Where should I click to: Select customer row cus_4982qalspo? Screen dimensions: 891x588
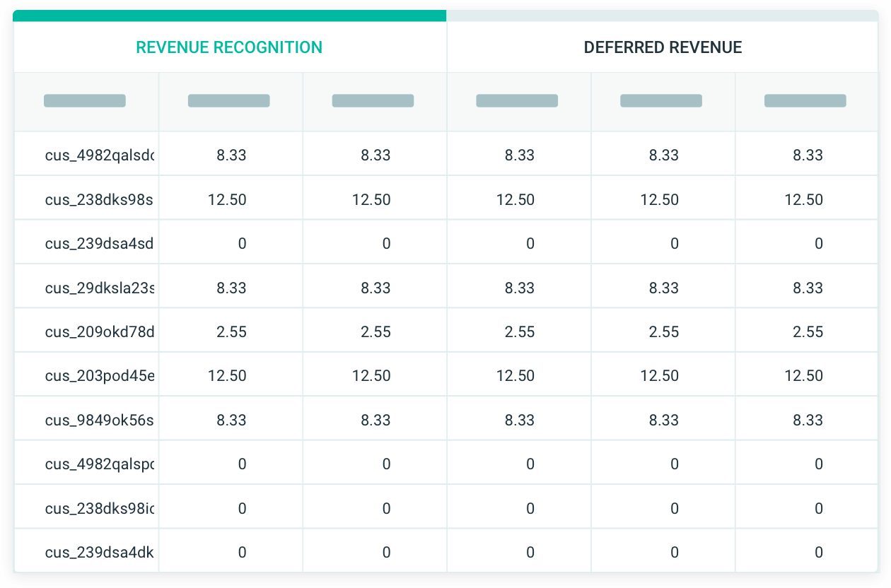85,463
